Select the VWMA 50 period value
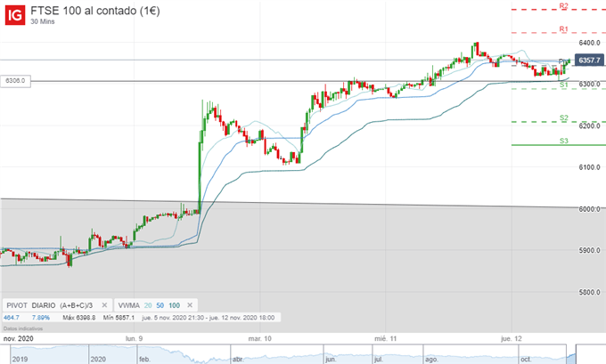Image resolution: width=606 pixels, height=364 pixels. click(160, 305)
